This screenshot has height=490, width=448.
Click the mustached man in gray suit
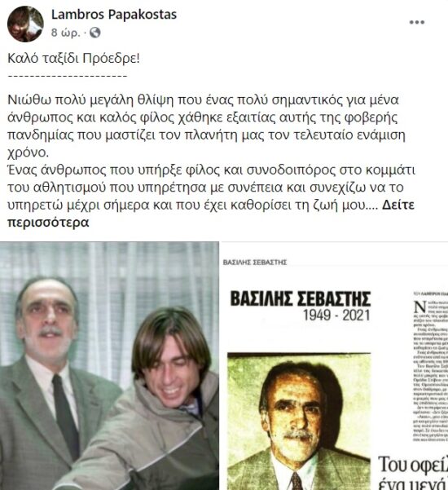[x=46, y=383]
